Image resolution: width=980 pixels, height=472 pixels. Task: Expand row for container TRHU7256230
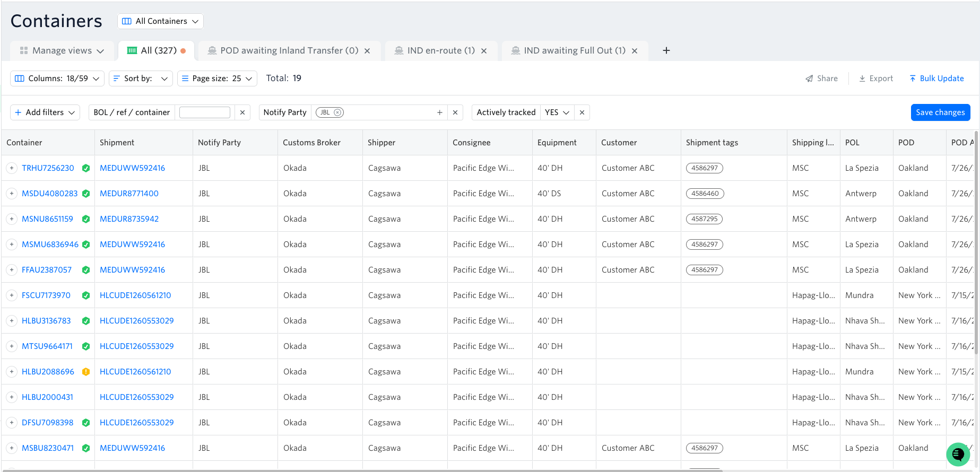(12, 168)
